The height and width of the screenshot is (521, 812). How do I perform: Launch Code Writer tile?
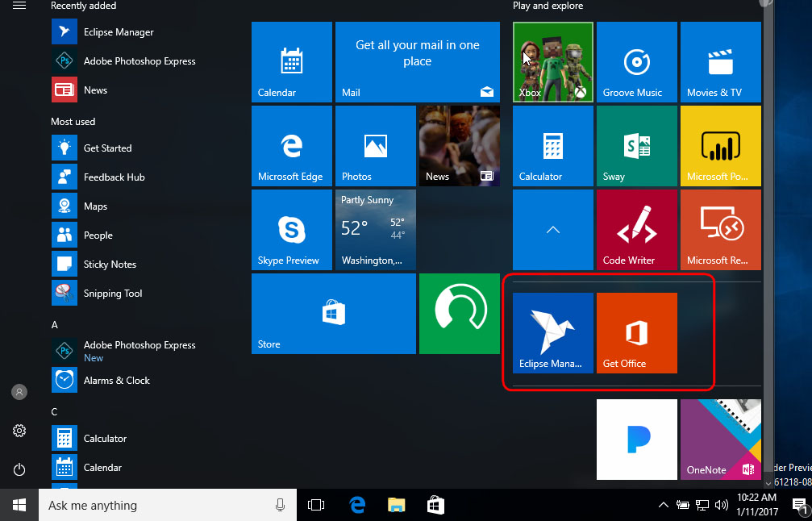coord(636,229)
